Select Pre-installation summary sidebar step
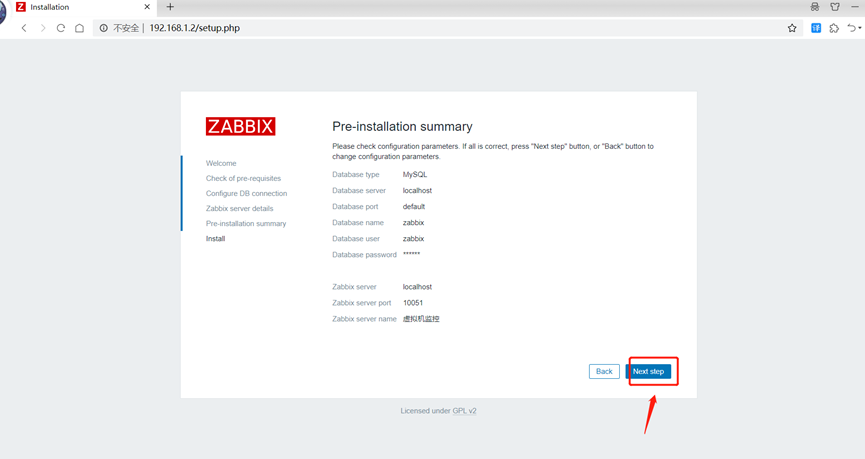The width and height of the screenshot is (865, 459). [x=246, y=223]
